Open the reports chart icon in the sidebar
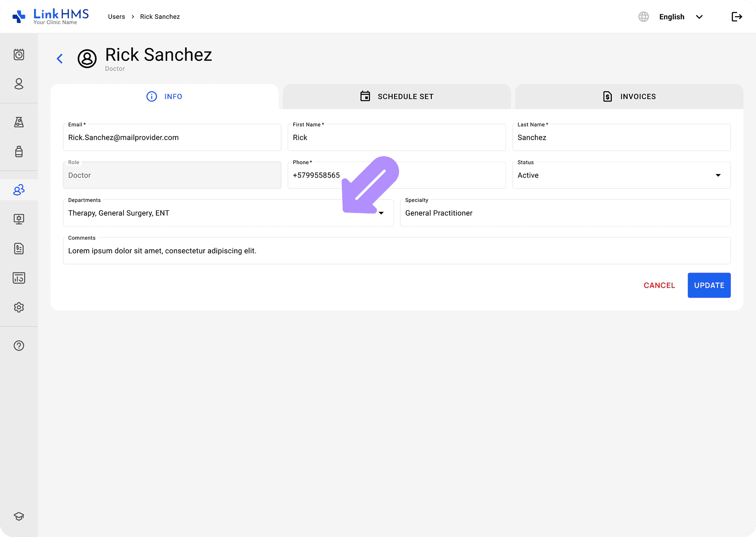756x537 pixels. click(x=19, y=278)
